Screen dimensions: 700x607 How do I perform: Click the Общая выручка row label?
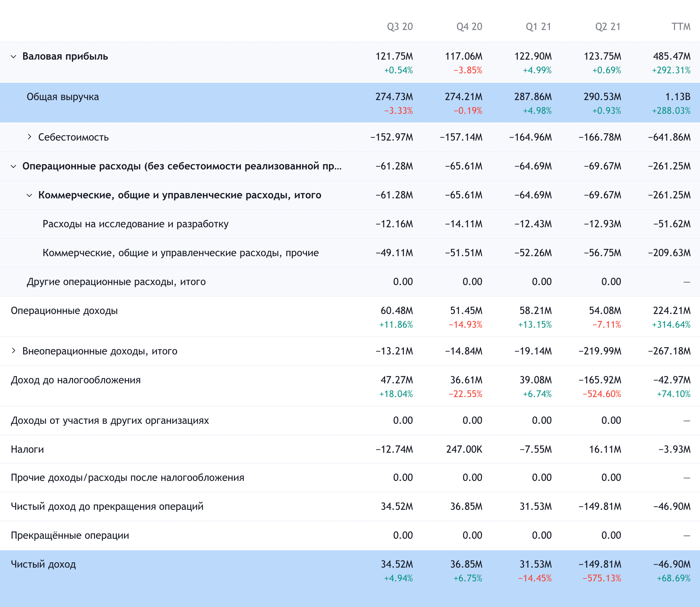[63, 97]
